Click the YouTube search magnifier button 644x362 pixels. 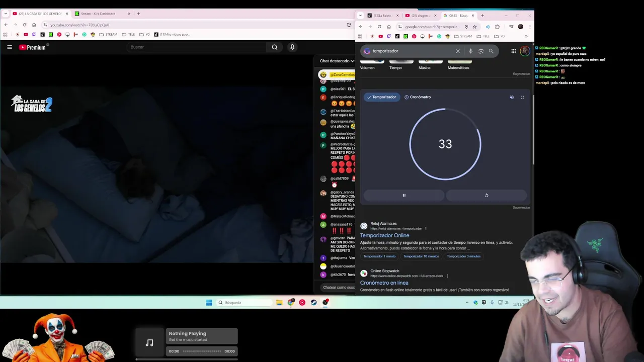(274, 47)
